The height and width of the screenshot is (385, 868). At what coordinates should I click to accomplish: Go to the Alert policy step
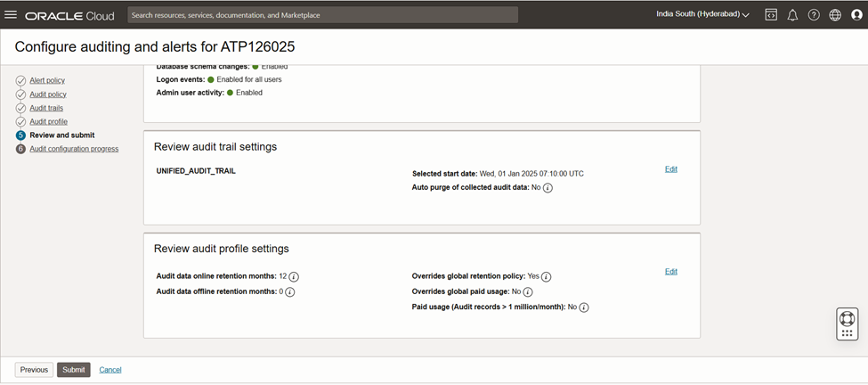tap(47, 81)
